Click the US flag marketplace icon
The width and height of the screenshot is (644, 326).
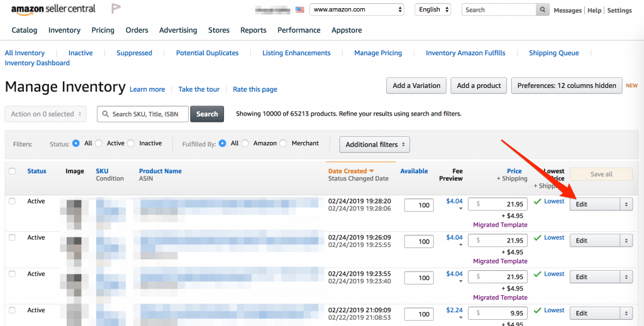299,10
